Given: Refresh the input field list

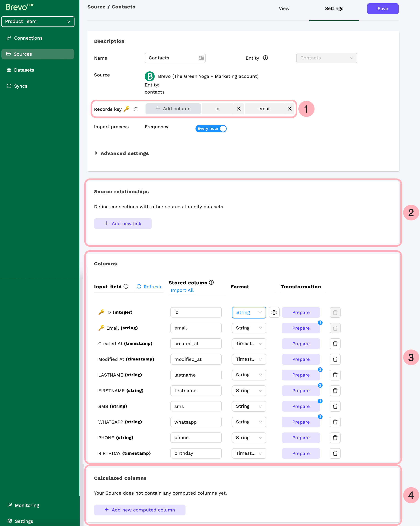Looking at the screenshot, I should click(149, 287).
